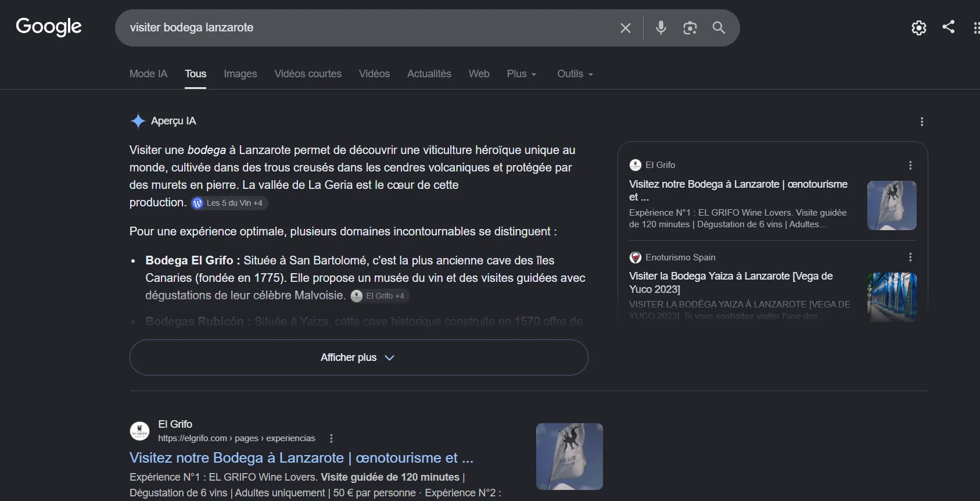
Task: Click elgrifo.com breadcrumb URL
Action: click(236, 438)
